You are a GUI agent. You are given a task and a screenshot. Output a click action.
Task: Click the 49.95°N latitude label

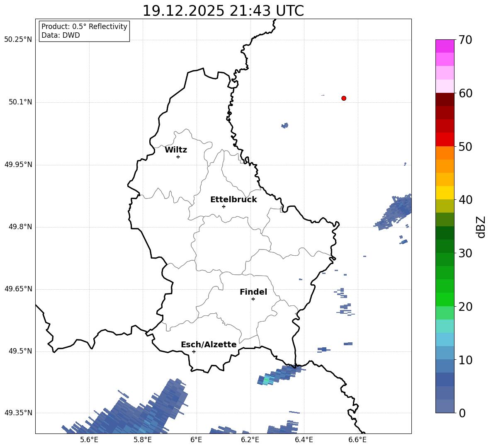pyautogui.click(x=18, y=165)
